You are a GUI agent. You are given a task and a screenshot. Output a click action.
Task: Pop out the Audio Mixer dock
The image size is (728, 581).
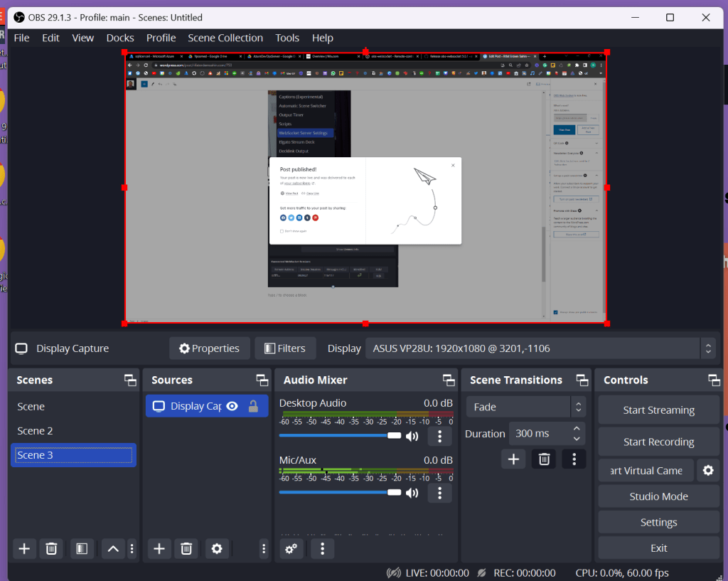tap(449, 380)
